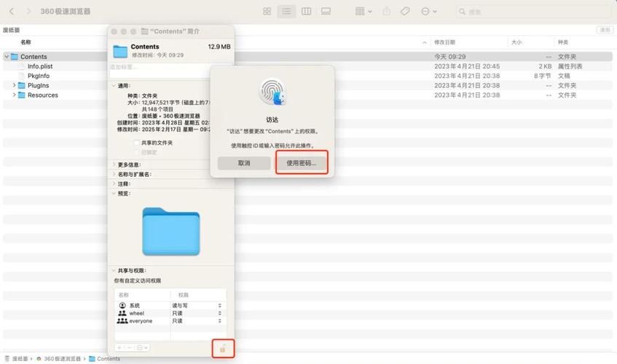Click the 属性列表 kind cell
Viewport: 617px width, 364px height.
pyautogui.click(x=570, y=66)
